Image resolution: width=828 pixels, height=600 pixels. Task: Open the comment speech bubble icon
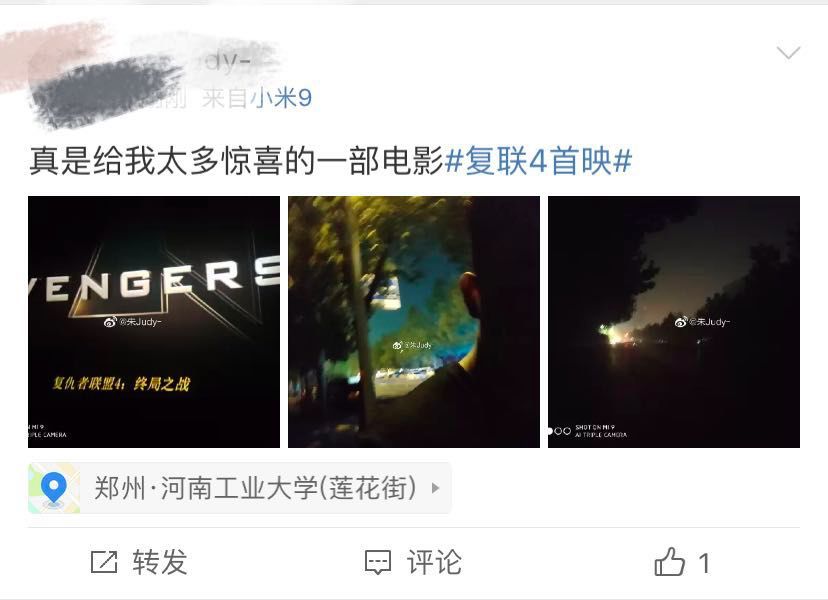378,562
